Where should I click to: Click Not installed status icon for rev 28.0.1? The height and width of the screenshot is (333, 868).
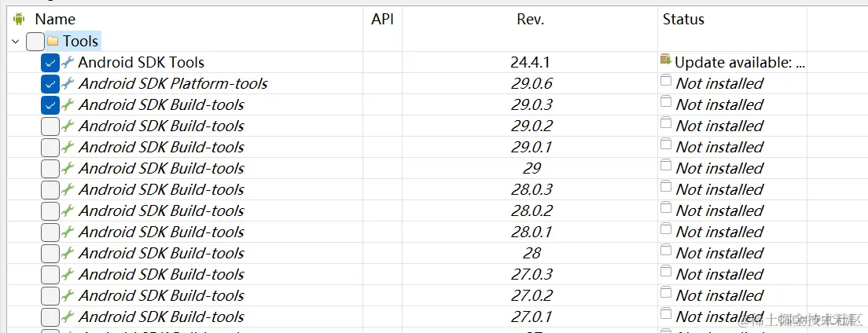click(x=666, y=229)
